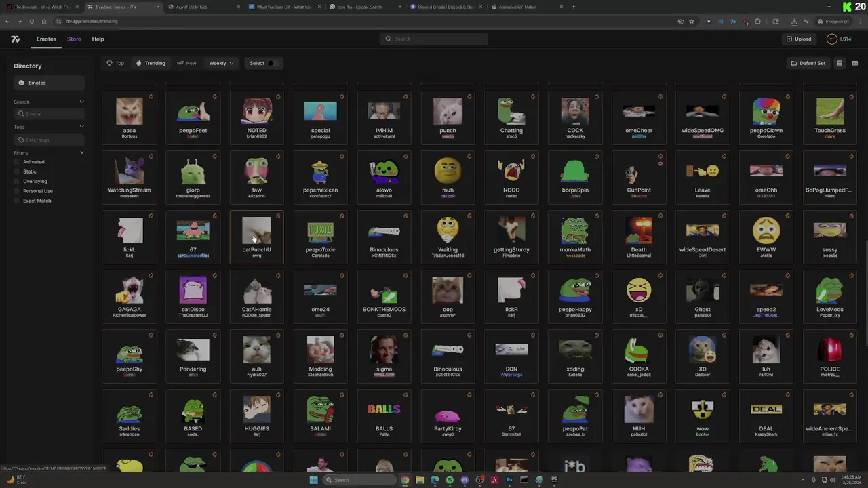Enable the Overlaying filter checkbox

[x=18, y=182]
